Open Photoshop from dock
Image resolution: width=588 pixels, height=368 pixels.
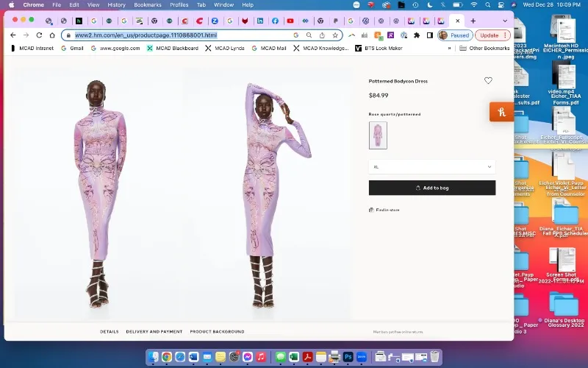(348, 357)
